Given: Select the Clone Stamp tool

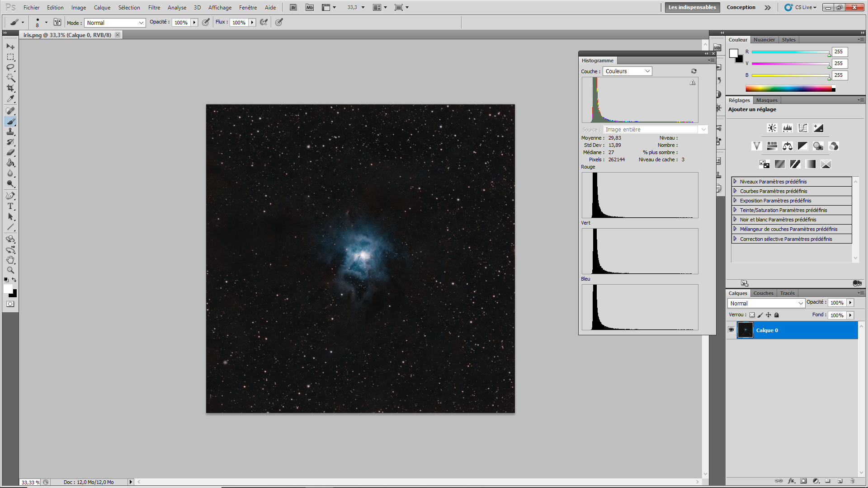Looking at the screenshot, I should tap(10, 131).
